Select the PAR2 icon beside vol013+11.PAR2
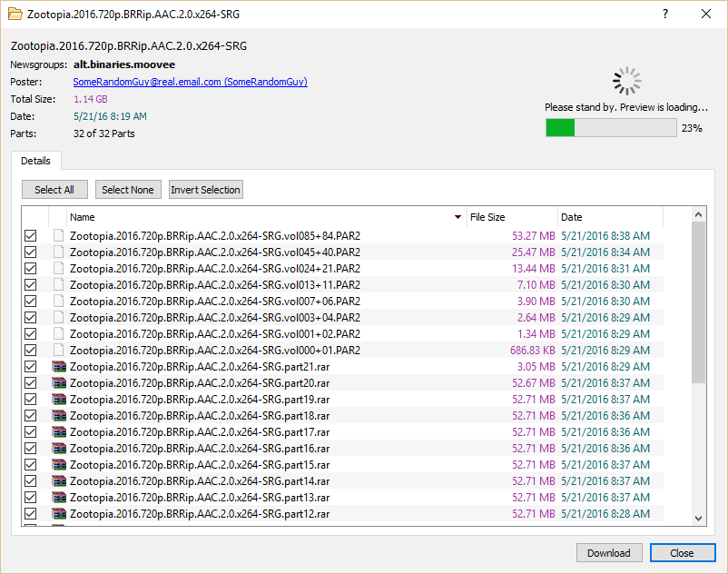Viewport: 728px width, 574px height. pyautogui.click(x=59, y=284)
